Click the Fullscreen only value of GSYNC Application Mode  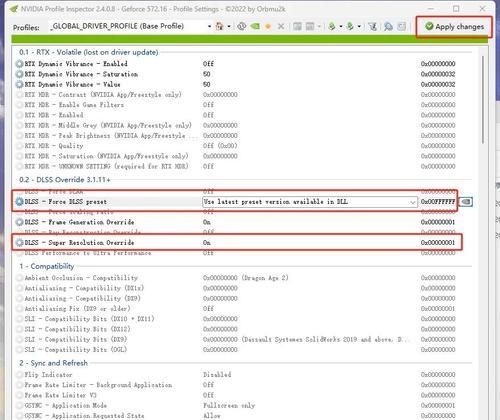point(229,406)
